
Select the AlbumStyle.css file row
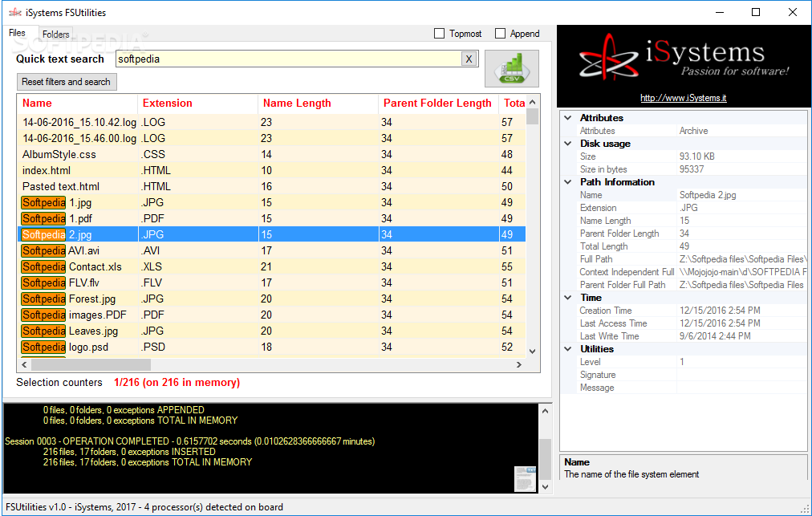272,154
